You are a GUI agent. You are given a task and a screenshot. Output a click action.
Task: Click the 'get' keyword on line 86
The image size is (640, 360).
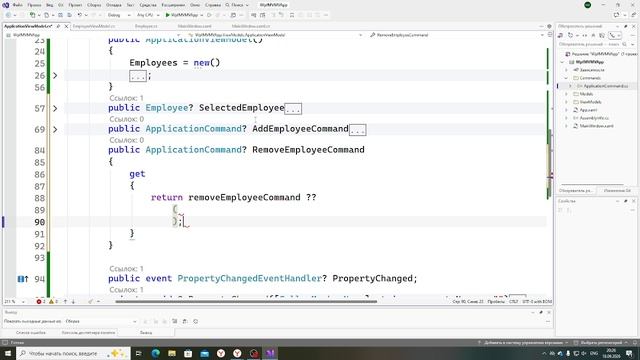(137, 174)
